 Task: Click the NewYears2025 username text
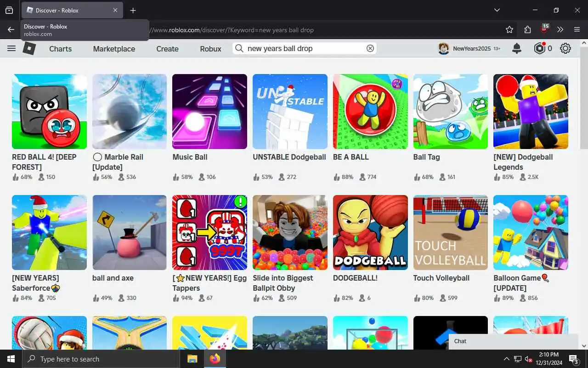[472, 48]
